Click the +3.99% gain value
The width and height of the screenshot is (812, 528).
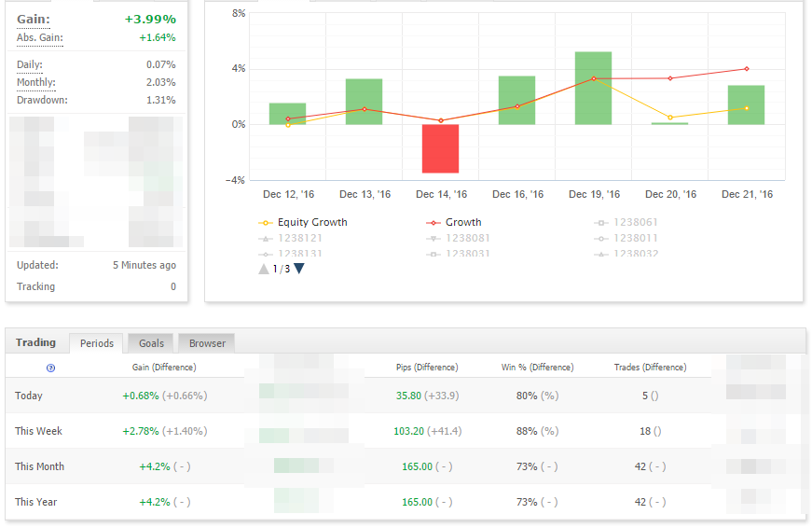point(150,20)
